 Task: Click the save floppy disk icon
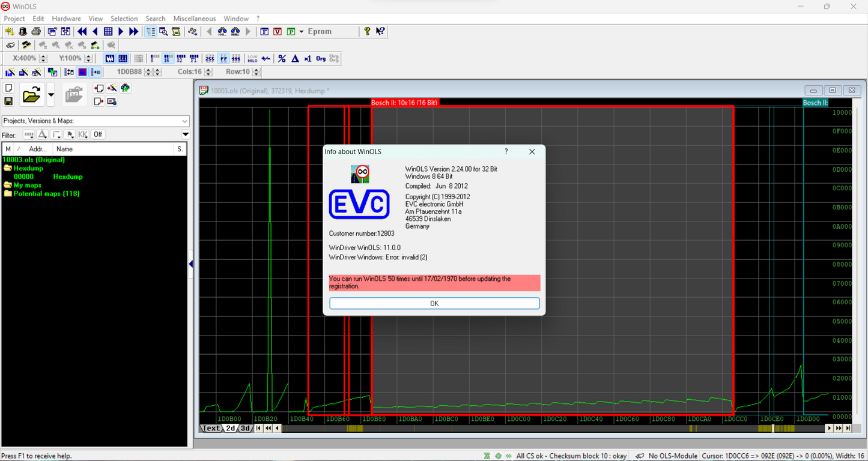(9, 101)
